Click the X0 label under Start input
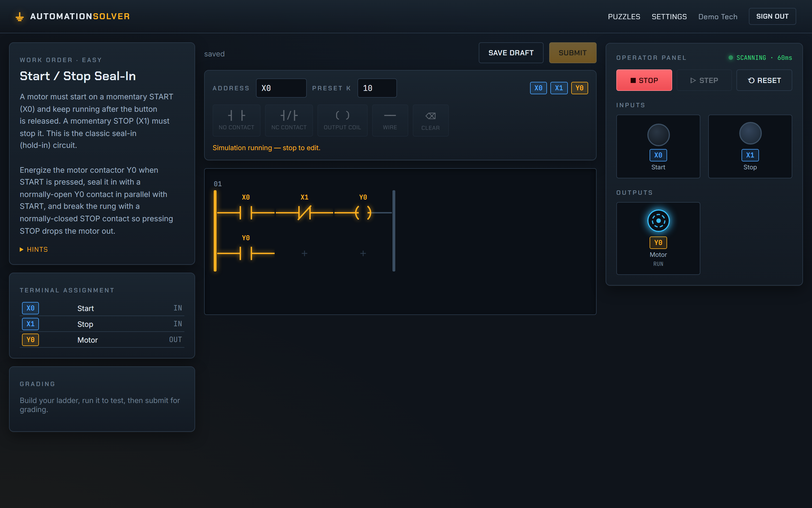This screenshot has height=508, width=812. pyautogui.click(x=658, y=155)
